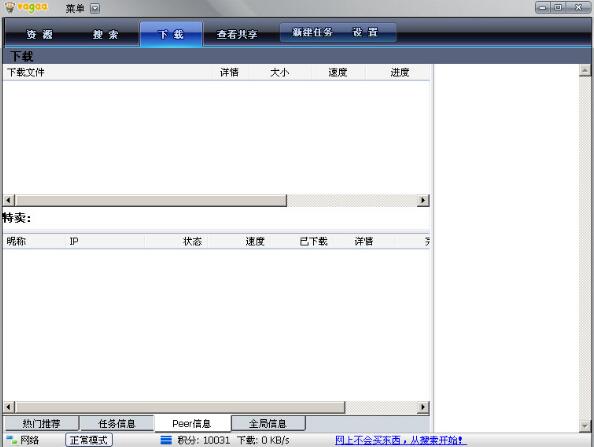Switch to the 资源 tab
This screenshot has width=594, height=447.
click(39, 34)
